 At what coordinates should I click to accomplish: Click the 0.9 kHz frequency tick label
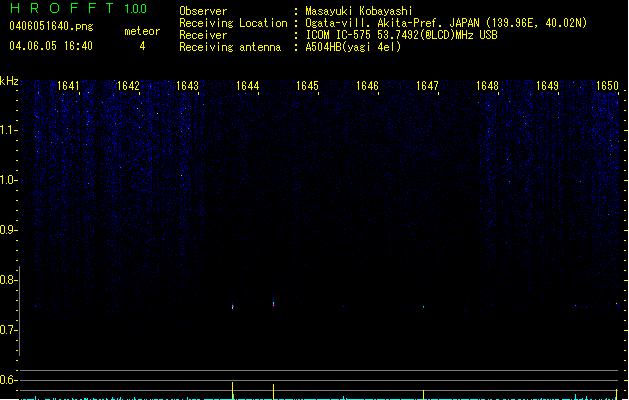click(x=8, y=230)
